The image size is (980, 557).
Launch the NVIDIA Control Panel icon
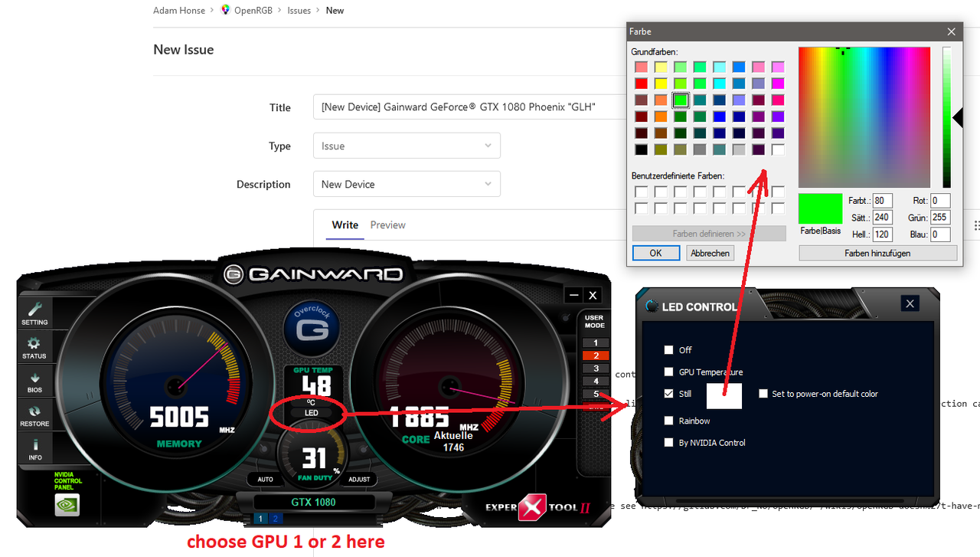[x=66, y=504]
